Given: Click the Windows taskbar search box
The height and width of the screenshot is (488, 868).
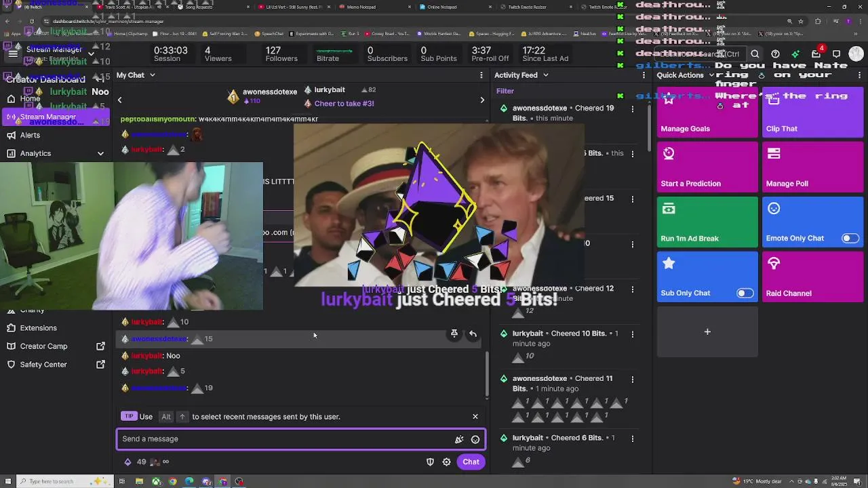Looking at the screenshot, I should [64, 482].
